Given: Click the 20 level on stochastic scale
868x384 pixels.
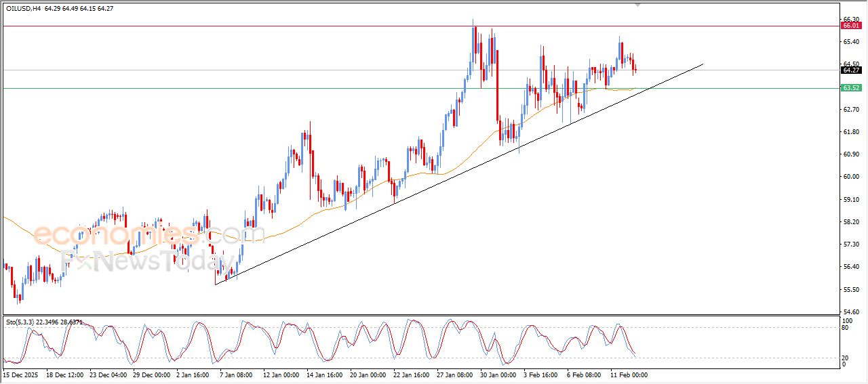Looking at the screenshot, I should pos(845,357).
